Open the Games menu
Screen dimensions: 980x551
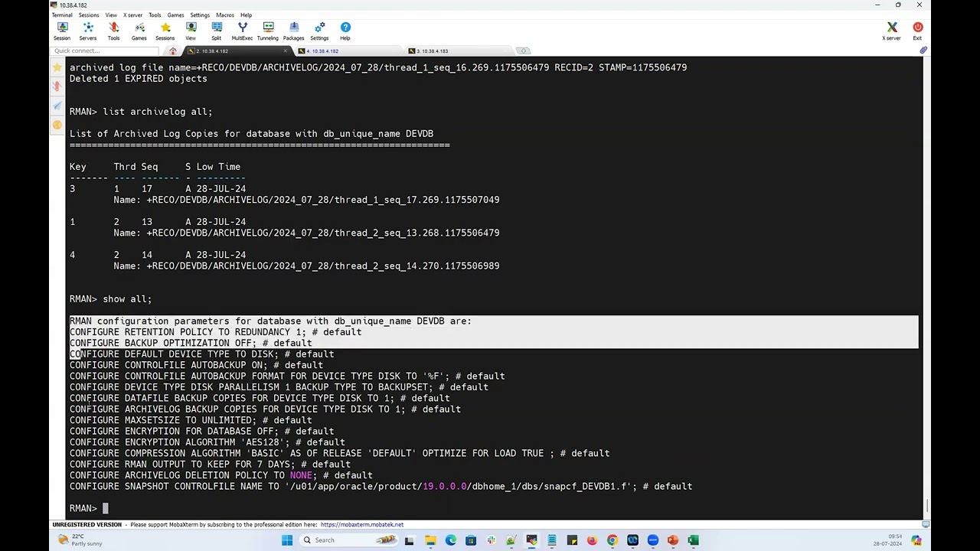click(175, 15)
